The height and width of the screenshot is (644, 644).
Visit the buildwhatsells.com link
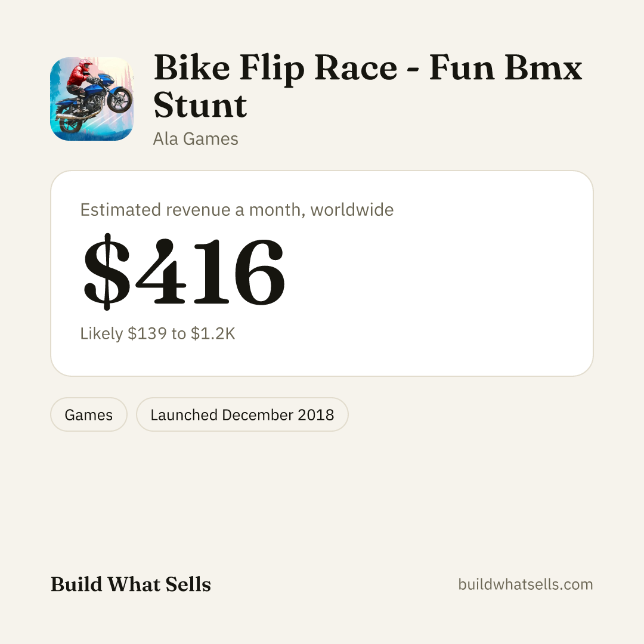point(525,584)
